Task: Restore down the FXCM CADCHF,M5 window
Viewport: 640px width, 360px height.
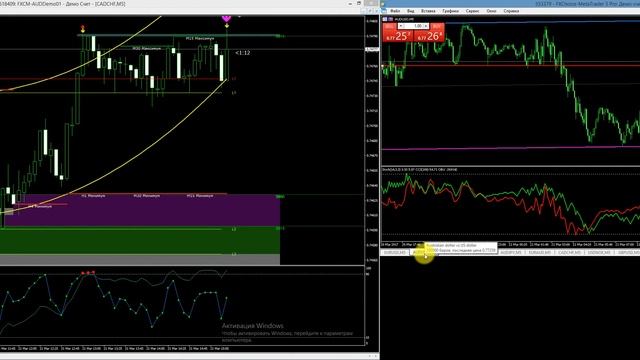Action: 359,4
